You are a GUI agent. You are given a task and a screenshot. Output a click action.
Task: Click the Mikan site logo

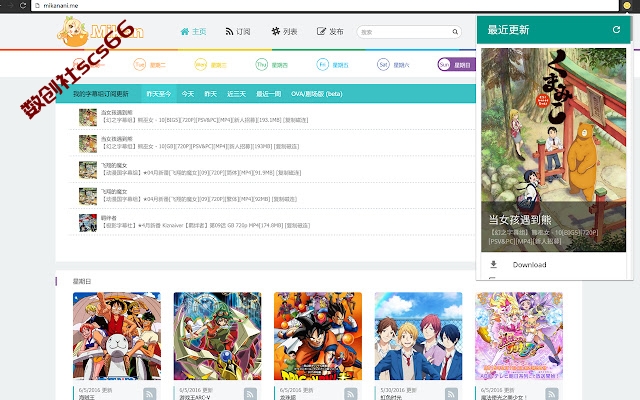pos(100,31)
